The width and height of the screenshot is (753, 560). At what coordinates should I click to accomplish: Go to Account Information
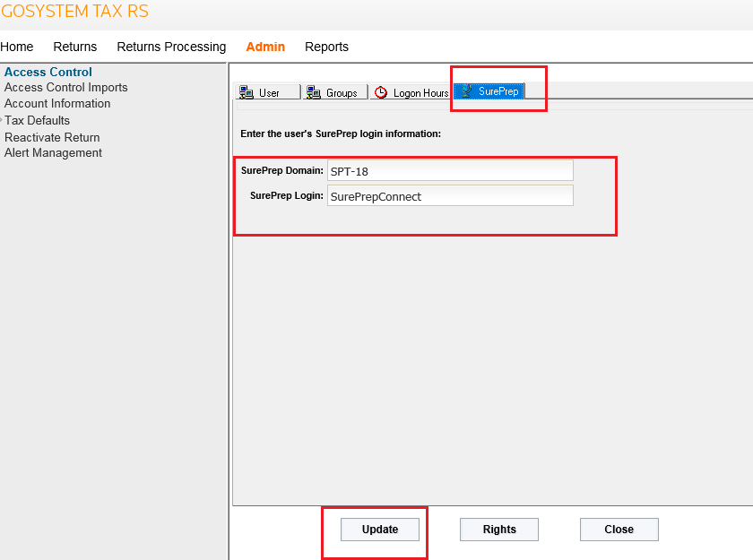(x=57, y=104)
